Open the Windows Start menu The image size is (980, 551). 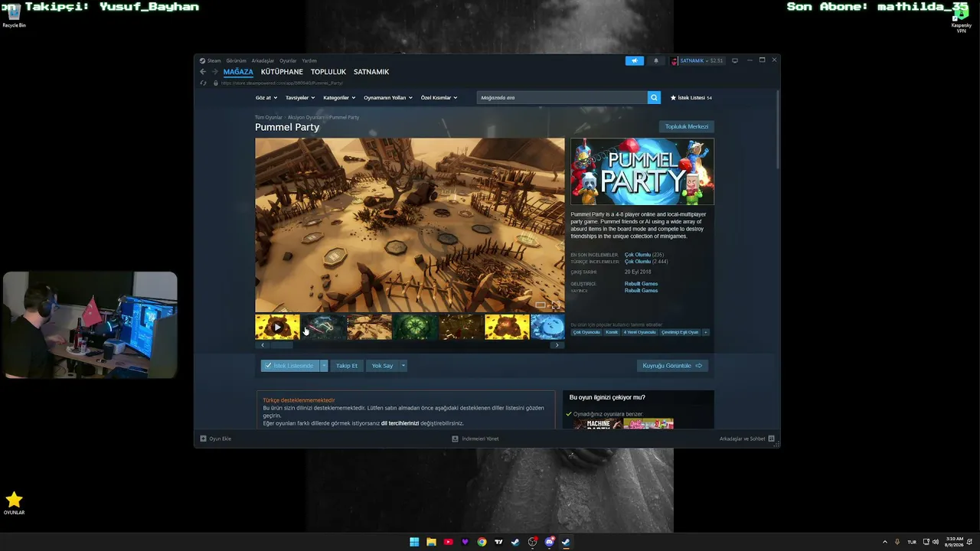pyautogui.click(x=414, y=542)
